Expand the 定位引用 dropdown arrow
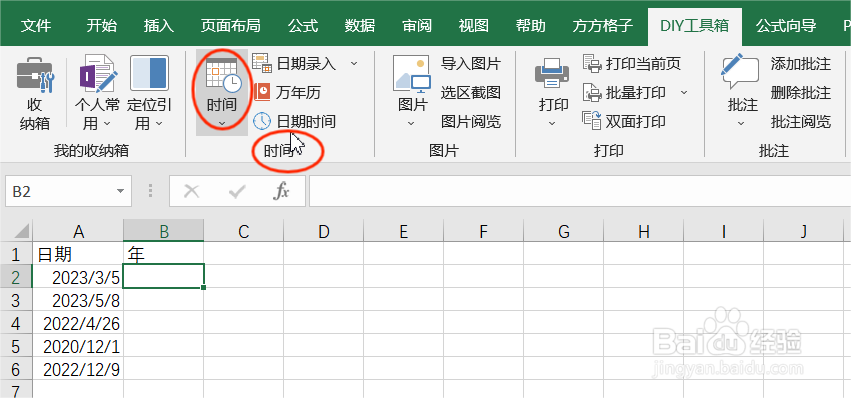The image size is (851, 398). [x=158, y=124]
